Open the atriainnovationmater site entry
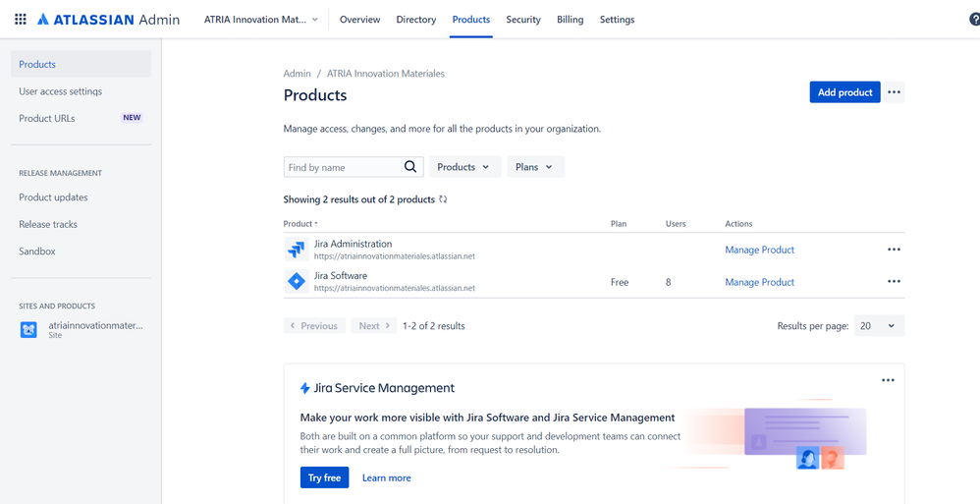Screen dimensions: 980x504 82,330
